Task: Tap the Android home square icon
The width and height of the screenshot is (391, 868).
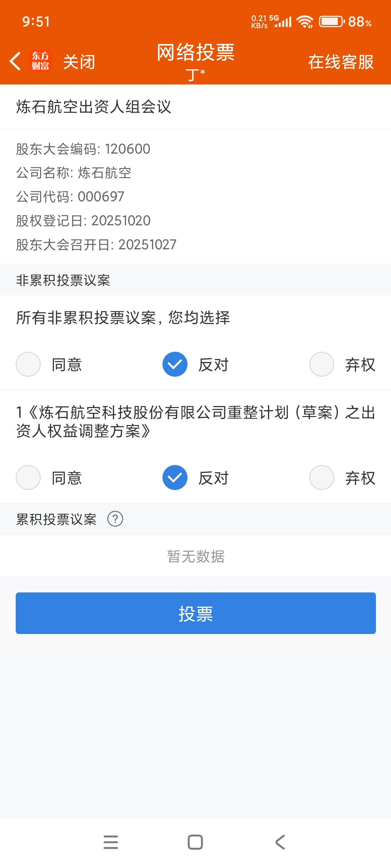Action: [195, 842]
